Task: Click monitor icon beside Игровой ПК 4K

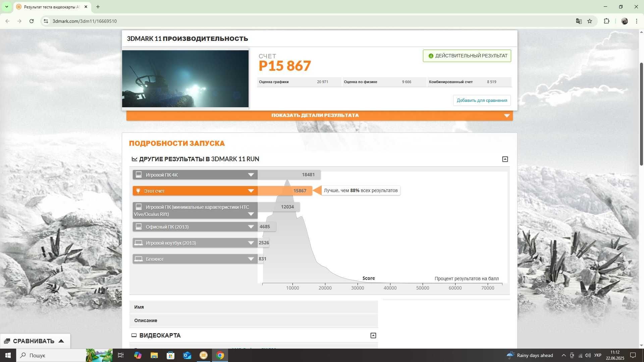Action: (139, 175)
